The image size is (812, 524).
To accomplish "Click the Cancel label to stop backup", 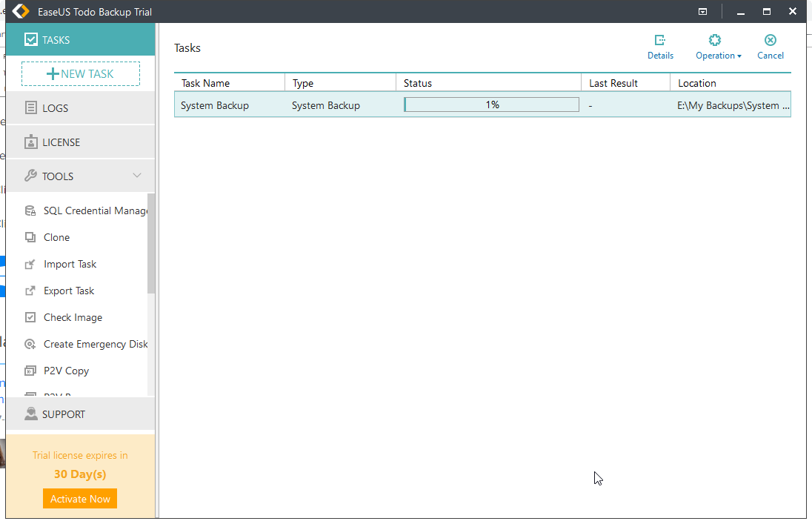I will tap(771, 56).
